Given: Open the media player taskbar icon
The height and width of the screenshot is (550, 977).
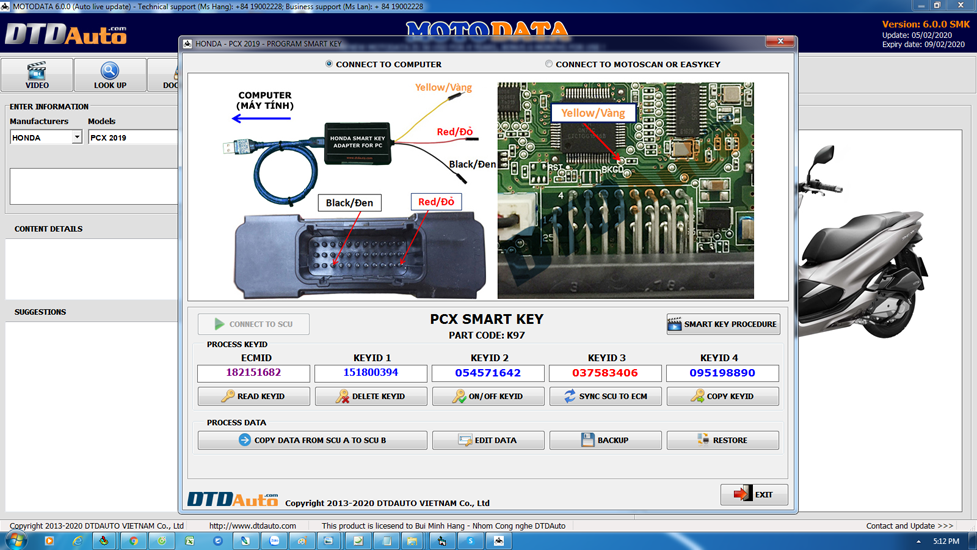Looking at the screenshot, I should coord(49,541).
